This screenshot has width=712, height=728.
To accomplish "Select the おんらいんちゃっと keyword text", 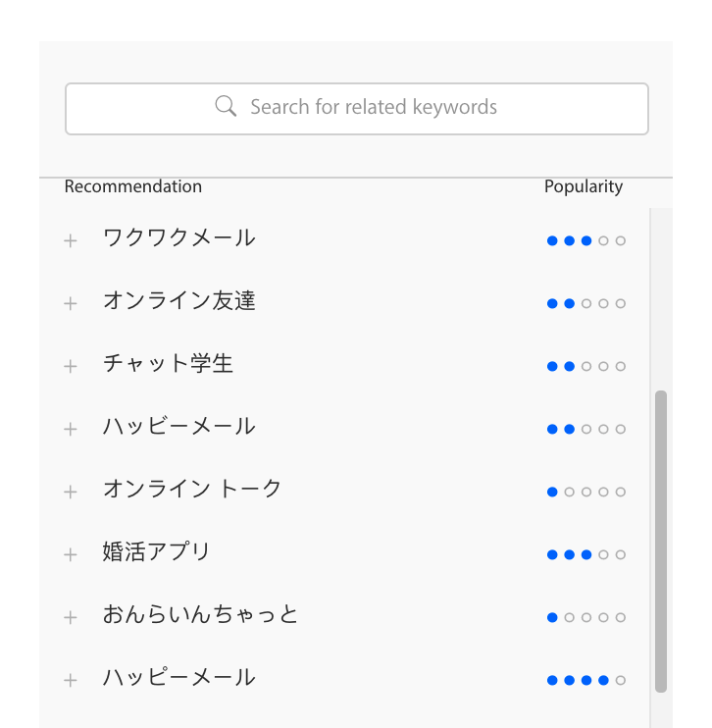I will pos(200,614).
